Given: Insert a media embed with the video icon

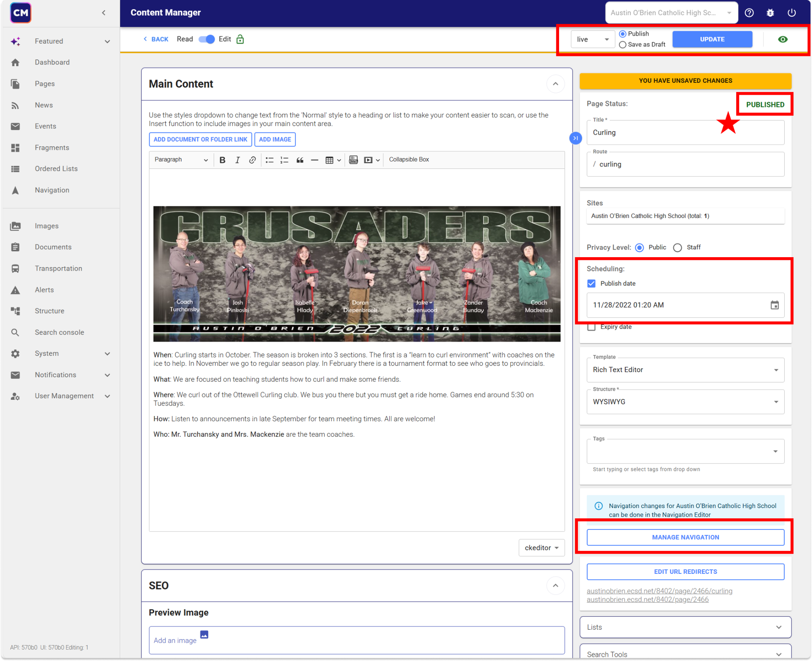Looking at the screenshot, I should tap(369, 160).
